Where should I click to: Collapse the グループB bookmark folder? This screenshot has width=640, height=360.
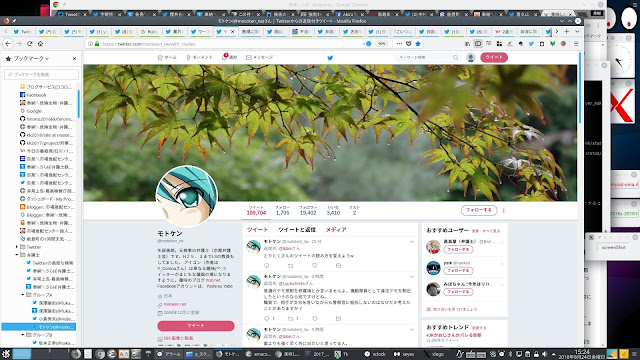coord(23,335)
